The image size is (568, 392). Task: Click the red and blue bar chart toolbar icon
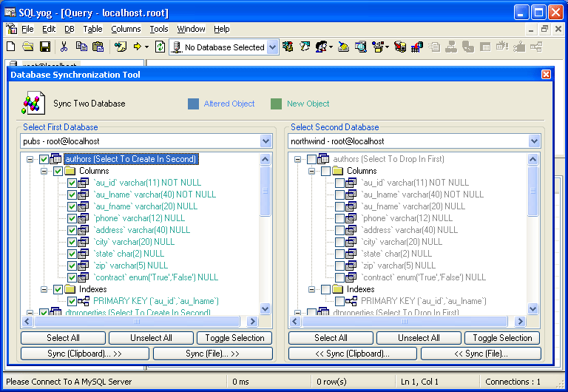pyautogui.click(x=417, y=47)
